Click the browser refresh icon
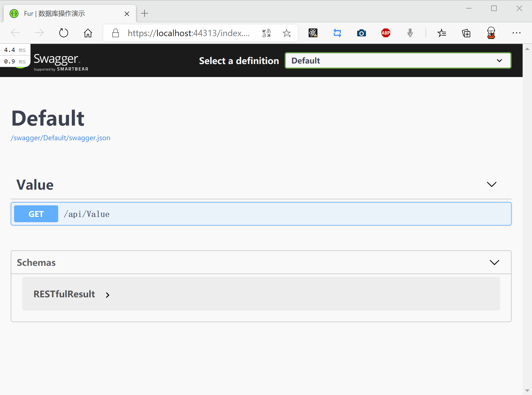The height and width of the screenshot is (395, 532). click(x=63, y=33)
